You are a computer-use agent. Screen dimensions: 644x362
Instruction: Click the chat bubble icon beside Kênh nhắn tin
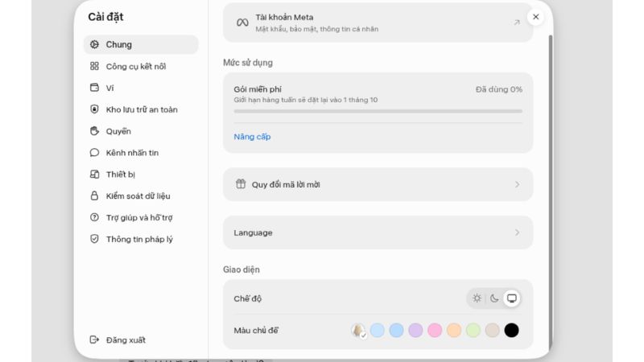pyautogui.click(x=94, y=153)
